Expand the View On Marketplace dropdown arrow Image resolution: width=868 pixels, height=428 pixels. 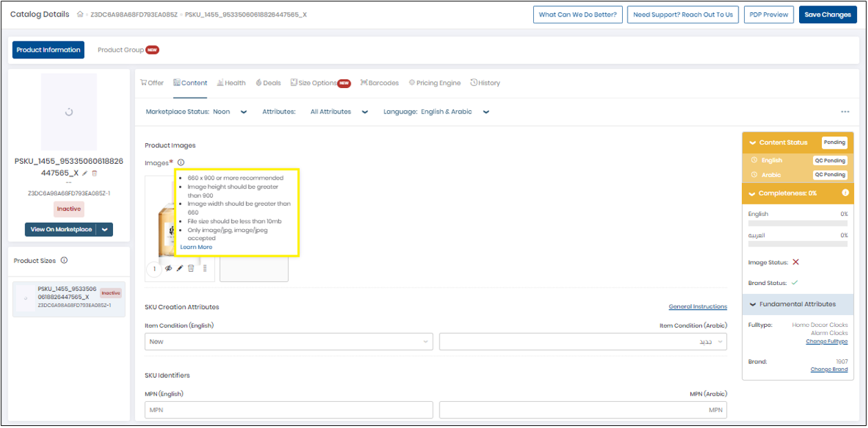[104, 229]
